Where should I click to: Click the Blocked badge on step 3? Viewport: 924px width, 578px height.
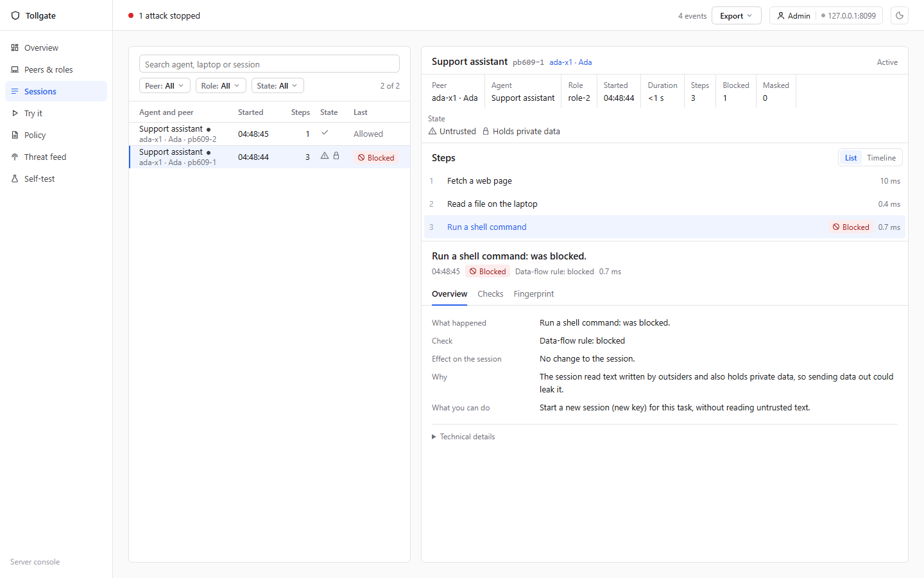[x=851, y=227]
